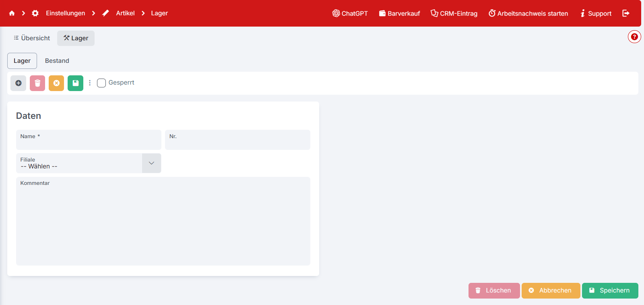644x305 pixels.
Task: Click the logout icon in header
Action: point(626,13)
